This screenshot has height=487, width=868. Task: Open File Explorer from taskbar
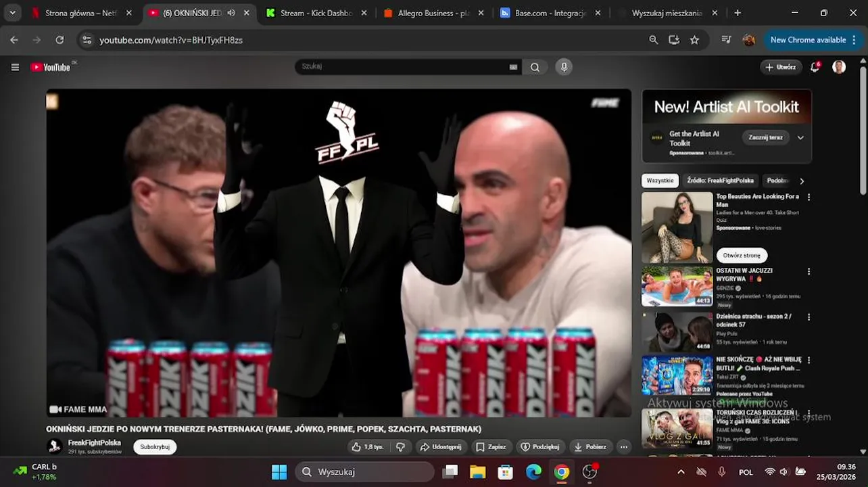point(477,471)
